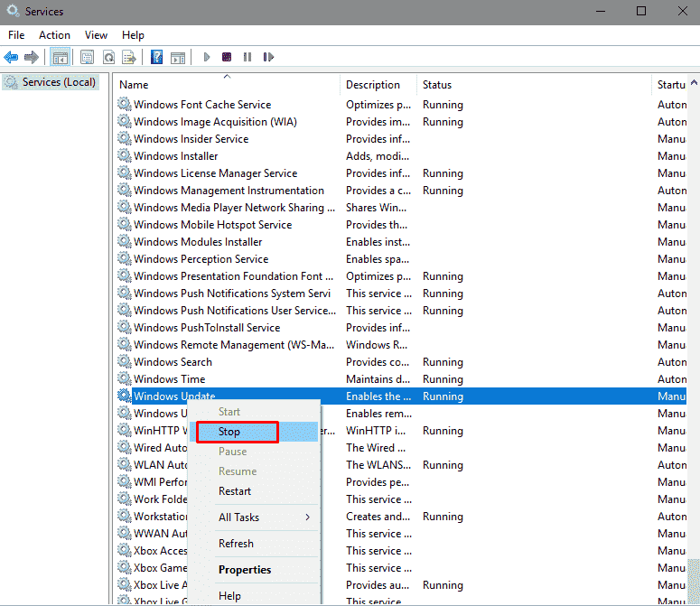Maximize the Services window
Viewport: 700px width, 606px height.
coord(641,11)
